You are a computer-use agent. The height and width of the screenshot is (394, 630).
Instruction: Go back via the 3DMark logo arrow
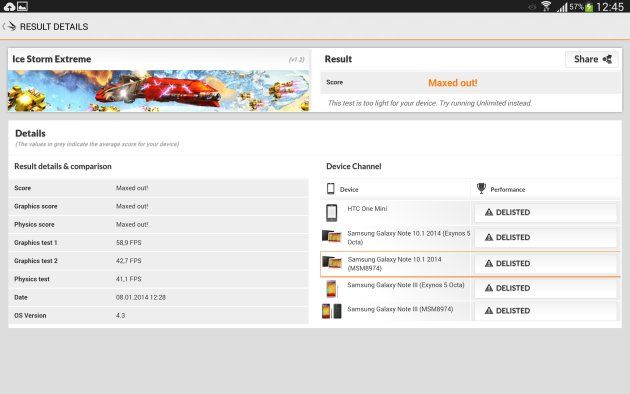click(x=9, y=27)
